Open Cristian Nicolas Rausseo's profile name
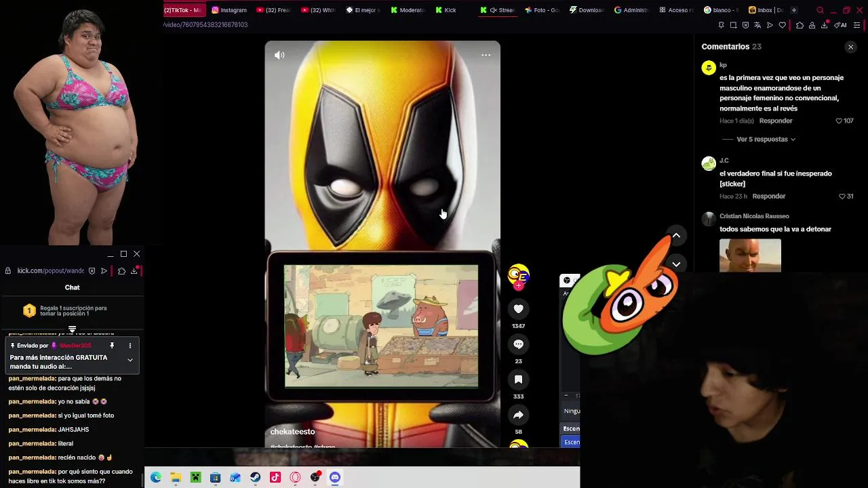The image size is (868, 488). pyautogui.click(x=754, y=216)
